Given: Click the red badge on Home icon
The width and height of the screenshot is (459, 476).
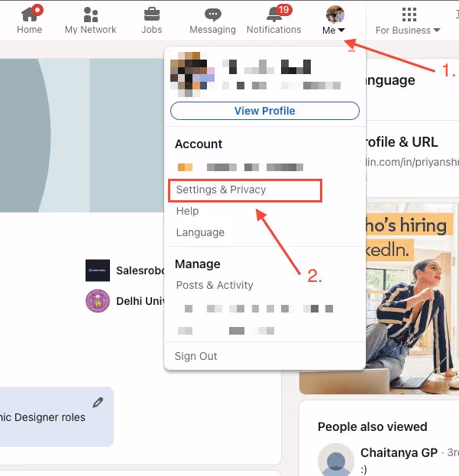Looking at the screenshot, I should click(37, 10).
